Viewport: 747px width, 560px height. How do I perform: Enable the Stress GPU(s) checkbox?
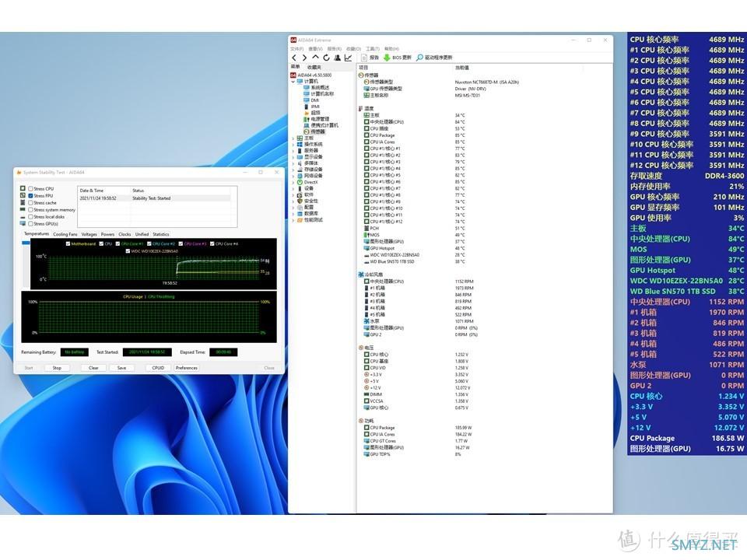pyautogui.click(x=30, y=223)
